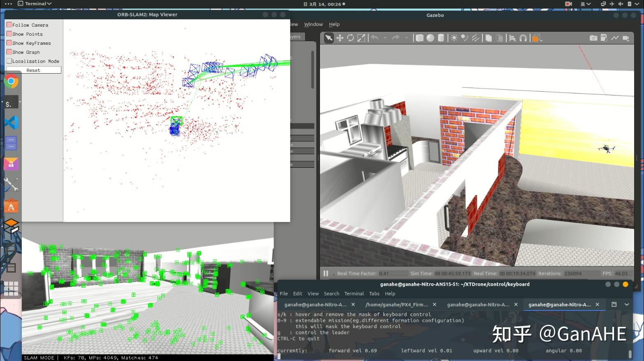Open the Terminal app menu in top bar
Image resolution: width=644 pixels, height=361 pixels.
[35, 4]
